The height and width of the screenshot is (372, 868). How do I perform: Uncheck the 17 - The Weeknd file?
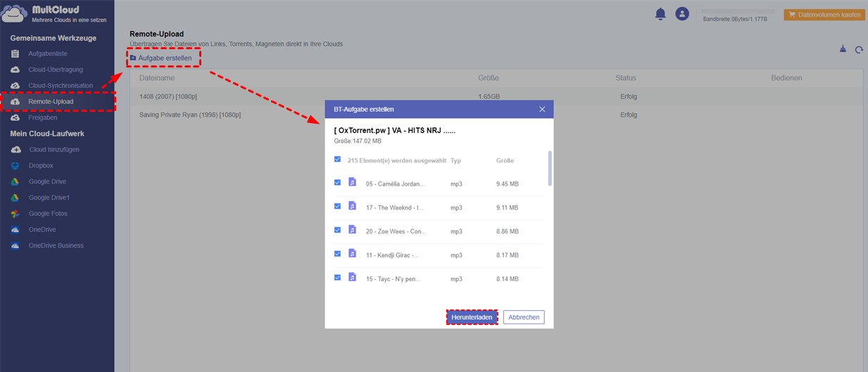click(x=337, y=206)
